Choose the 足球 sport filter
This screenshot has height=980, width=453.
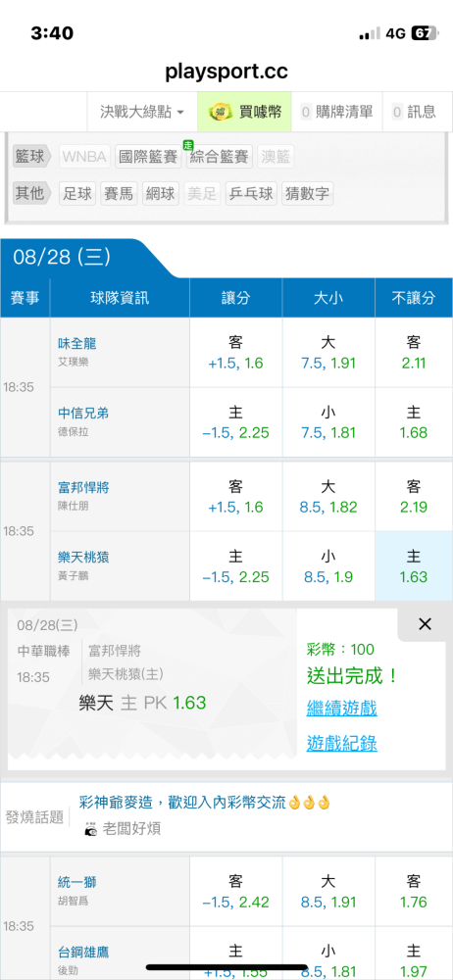click(x=77, y=194)
